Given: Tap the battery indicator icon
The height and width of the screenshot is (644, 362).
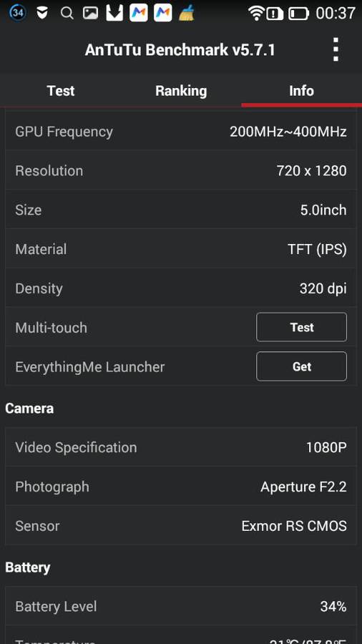Looking at the screenshot, I should (x=298, y=14).
